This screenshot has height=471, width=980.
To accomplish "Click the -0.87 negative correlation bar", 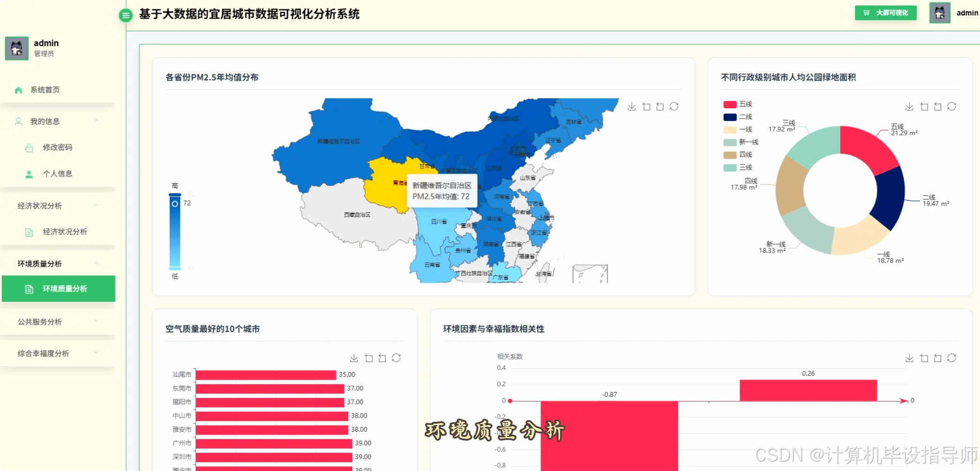I will click(609, 436).
